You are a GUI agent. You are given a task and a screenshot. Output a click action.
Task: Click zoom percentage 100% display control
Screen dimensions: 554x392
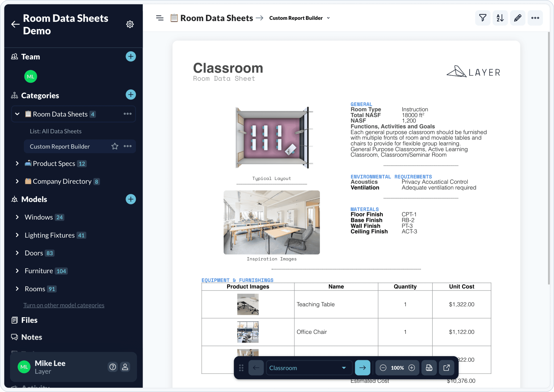click(x=397, y=368)
